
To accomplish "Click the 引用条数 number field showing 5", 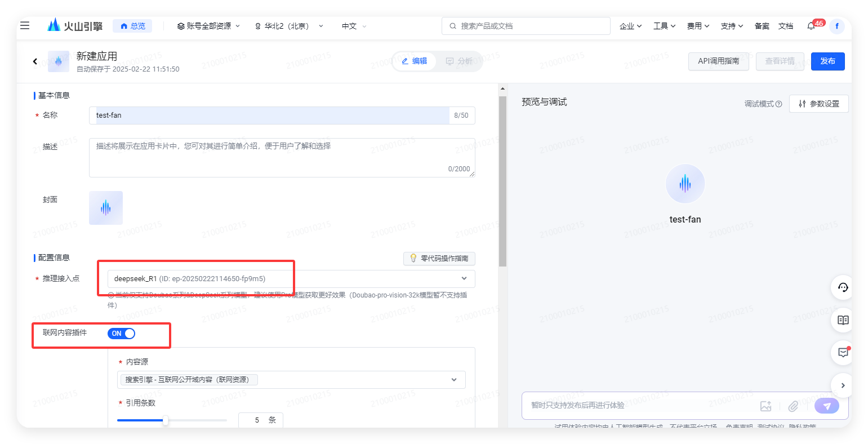I will pos(260,420).
